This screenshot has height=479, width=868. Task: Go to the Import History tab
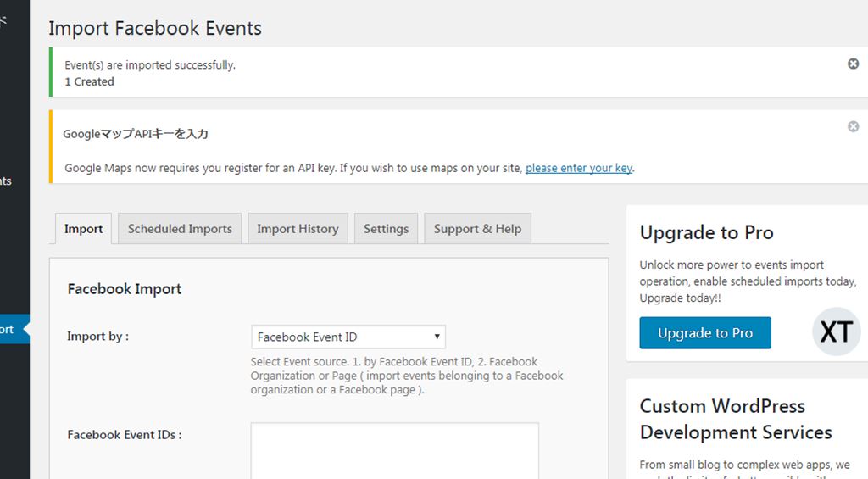(297, 229)
